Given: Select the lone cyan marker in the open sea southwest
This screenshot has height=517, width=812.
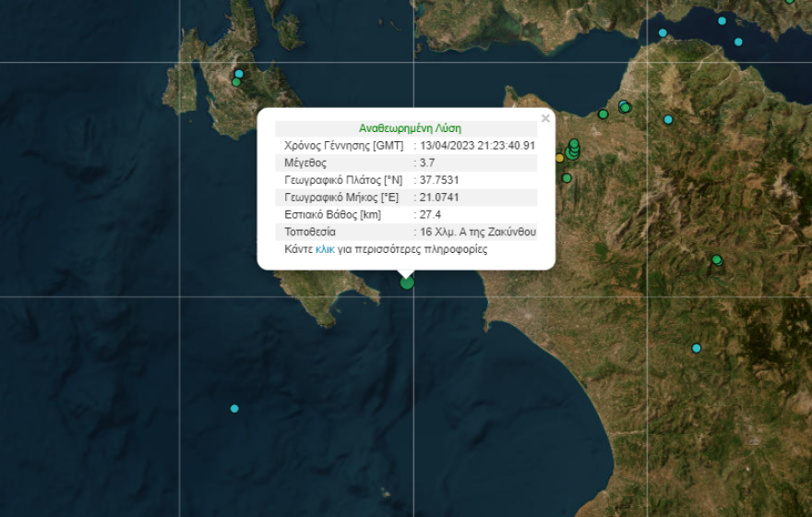Looking at the screenshot, I should coord(234,408).
